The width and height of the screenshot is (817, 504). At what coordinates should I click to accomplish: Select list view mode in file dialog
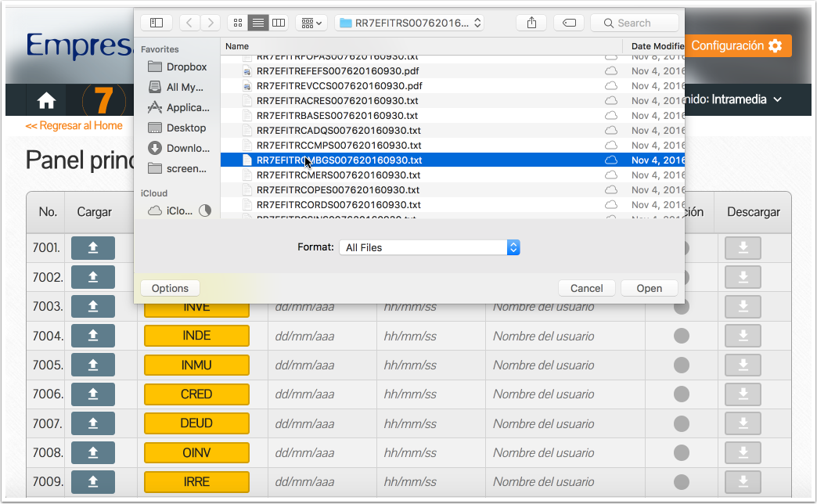pos(257,23)
